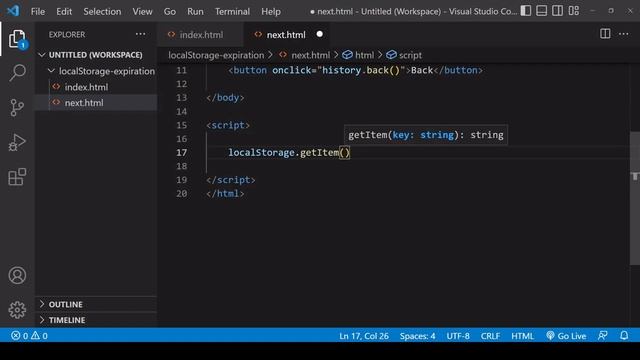Screen dimensions: 640x360
Task: Open the notifications bell icon
Action: tap(624, 336)
